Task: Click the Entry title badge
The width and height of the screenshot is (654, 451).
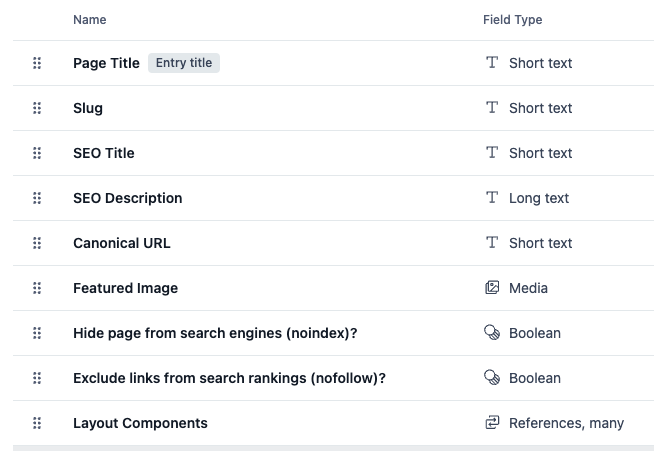Action: [184, 63]
